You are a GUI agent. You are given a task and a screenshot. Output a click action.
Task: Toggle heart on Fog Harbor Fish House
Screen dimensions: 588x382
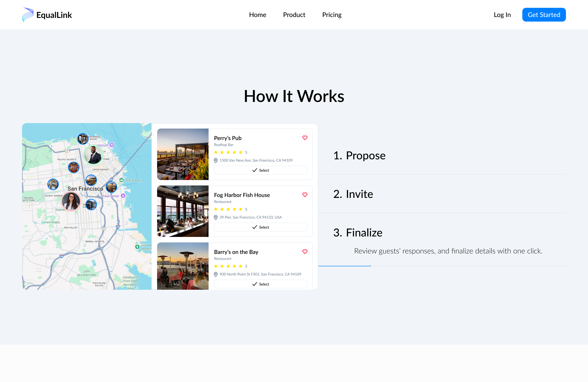point(305,195)
